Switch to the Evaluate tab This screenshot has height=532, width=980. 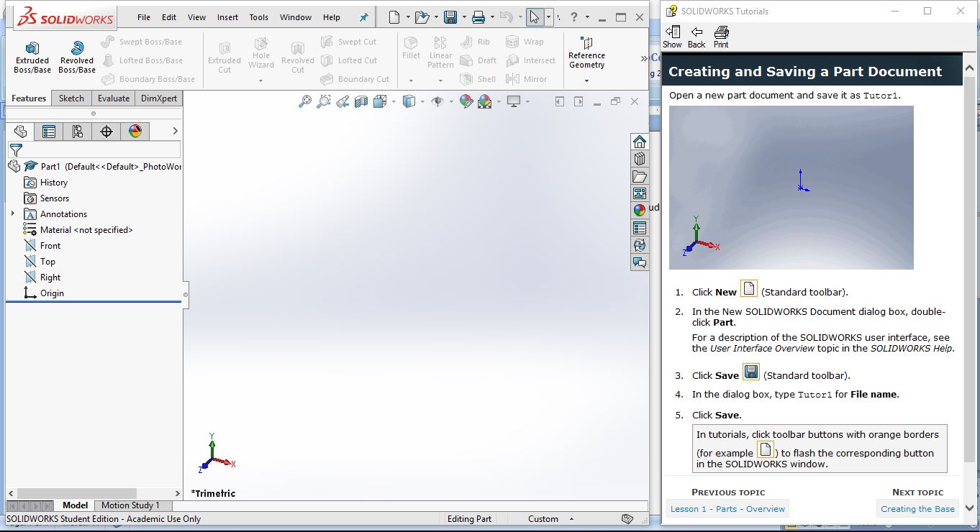point(114,98)
